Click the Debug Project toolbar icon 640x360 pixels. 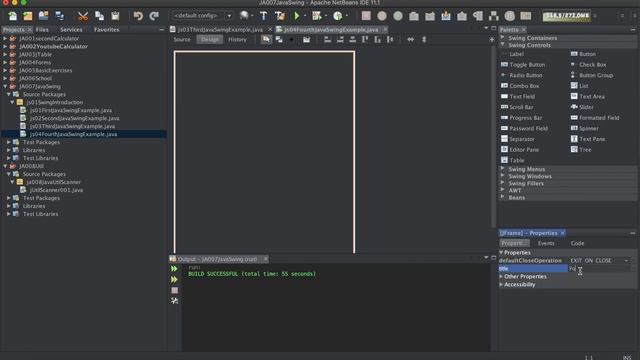[316, 16]
